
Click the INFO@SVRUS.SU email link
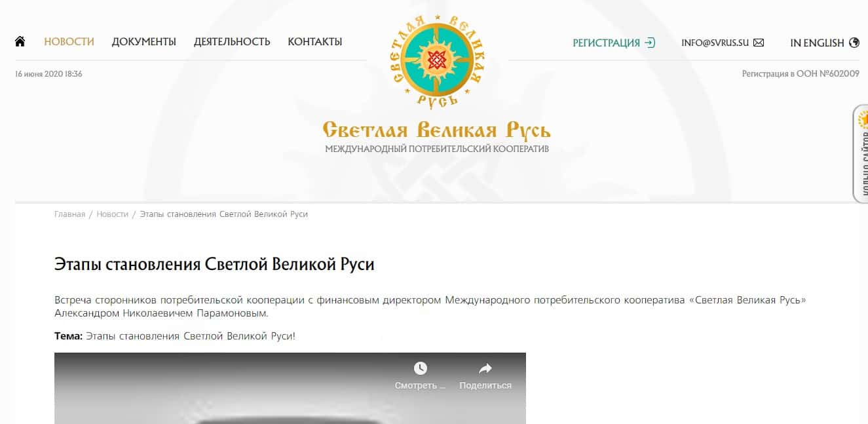point(715,43)
